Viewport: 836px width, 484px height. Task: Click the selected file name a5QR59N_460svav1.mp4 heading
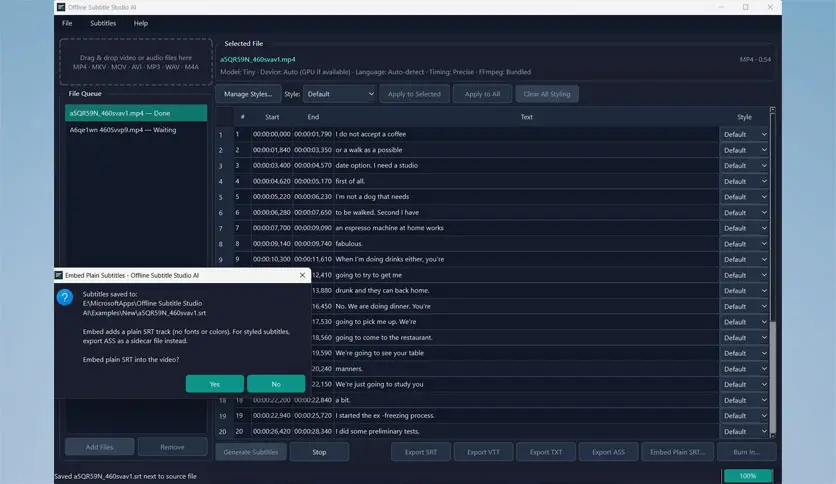click(258, 59)
